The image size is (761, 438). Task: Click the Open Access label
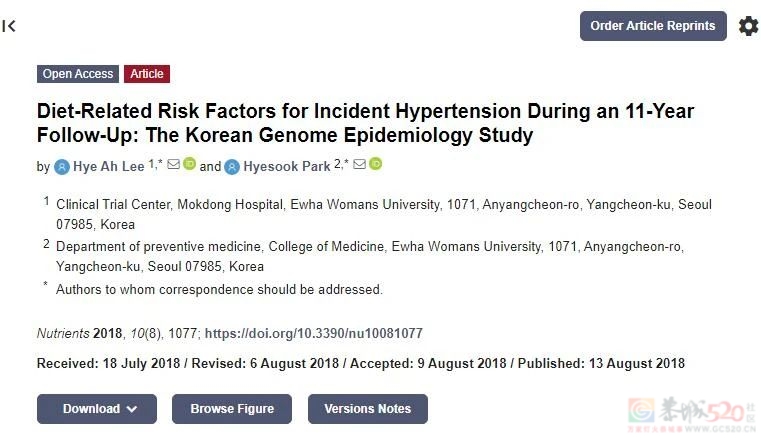coord(78,74)
